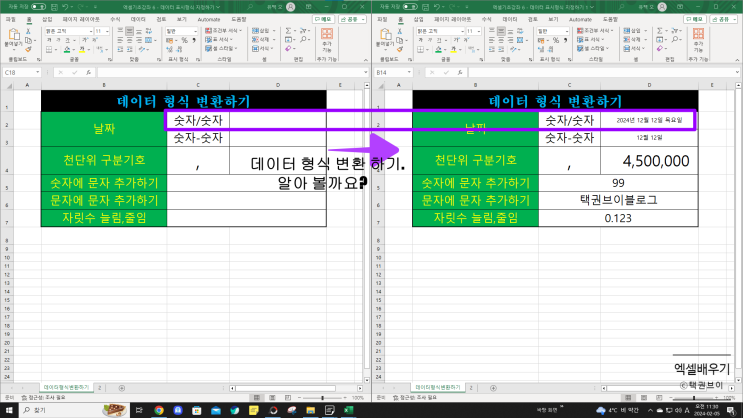Toggle AutoSave switch in left Excel window
743x418 pixels.
[x=38, y=7]
